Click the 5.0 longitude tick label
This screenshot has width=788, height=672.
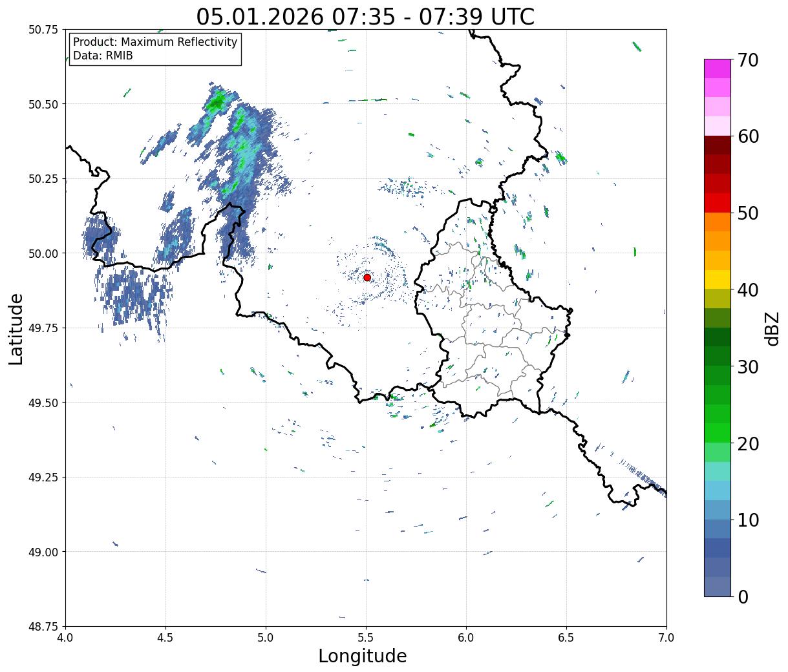pos(266,638)
